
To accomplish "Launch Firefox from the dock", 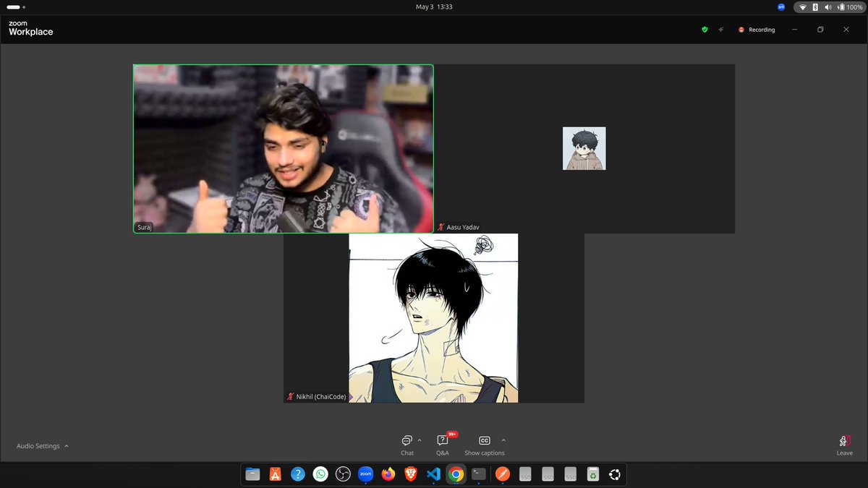I will [x=388, y=474].
